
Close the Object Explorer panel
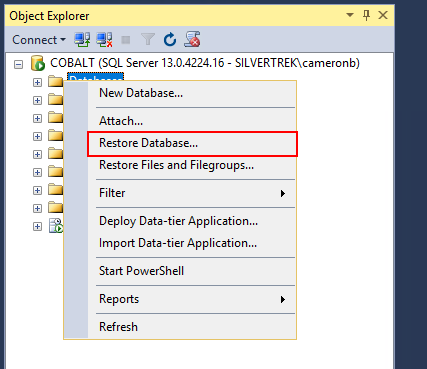383,15
